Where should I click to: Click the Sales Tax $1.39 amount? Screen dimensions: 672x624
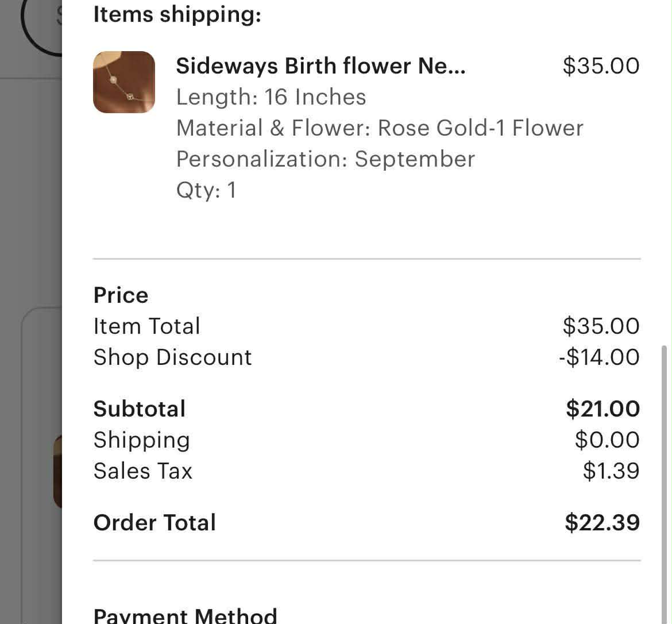611,471
